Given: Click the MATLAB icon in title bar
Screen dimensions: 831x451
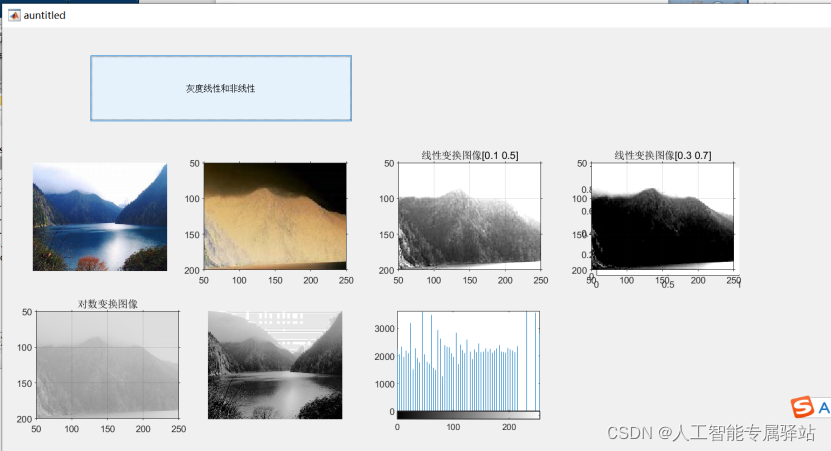Looking at the screenshot, I should pos(14,15).
